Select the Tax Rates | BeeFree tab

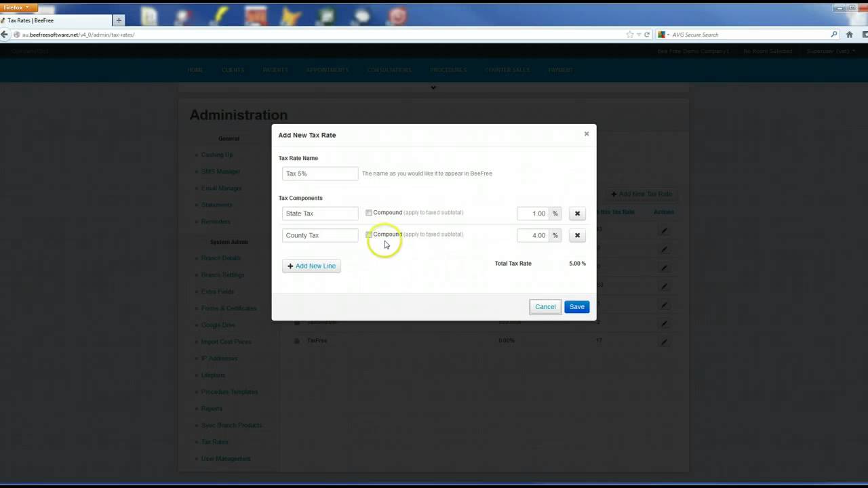tap(56, 20)
